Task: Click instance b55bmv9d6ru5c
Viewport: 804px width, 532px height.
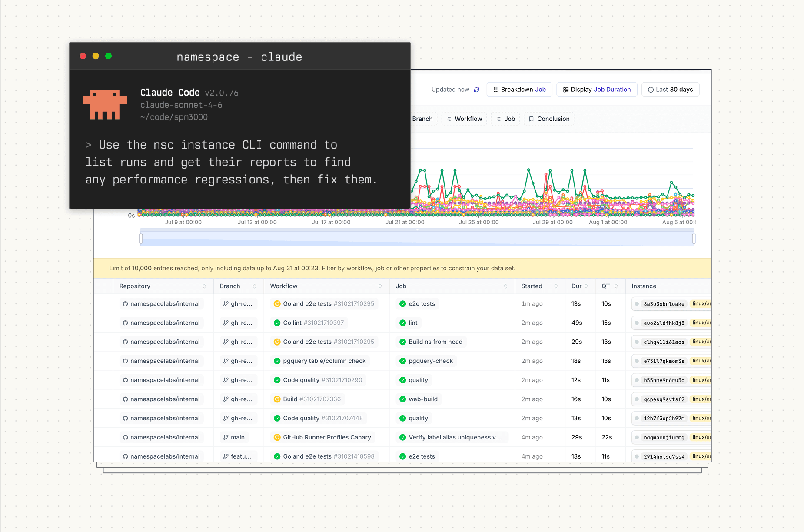Action: [x=664, y=380]
